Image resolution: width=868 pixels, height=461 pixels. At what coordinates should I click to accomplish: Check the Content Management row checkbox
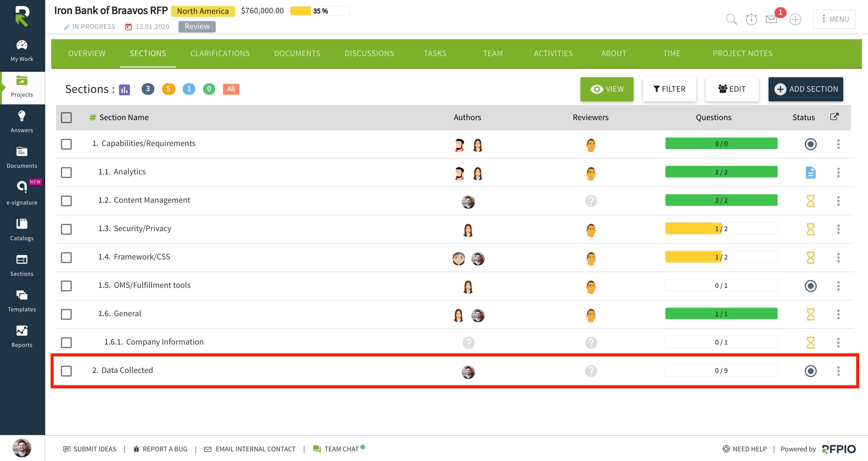click(66, 201)
